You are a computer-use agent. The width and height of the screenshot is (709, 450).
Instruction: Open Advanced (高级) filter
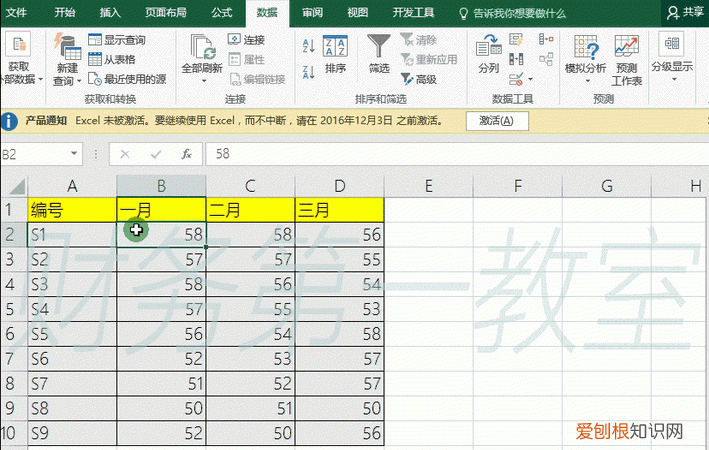coord(418,79)
